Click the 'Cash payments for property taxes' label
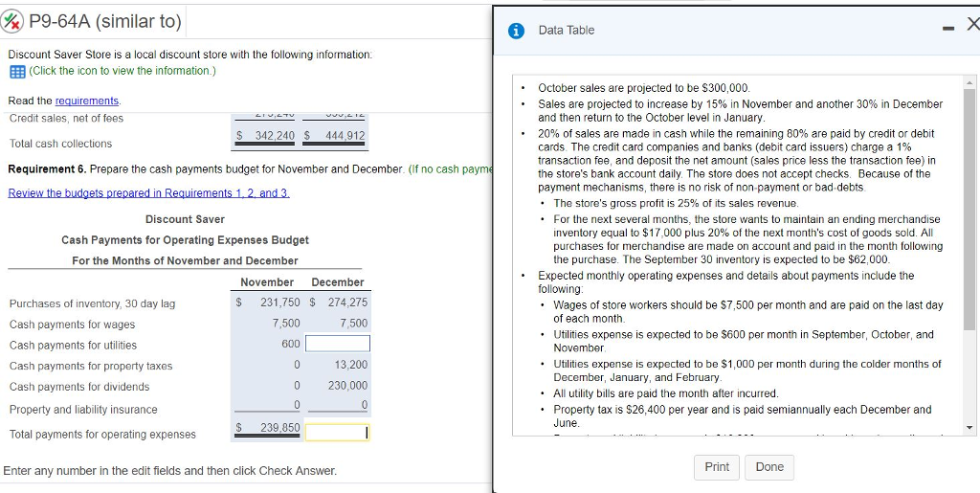Image resolution: width=980 pixels, height=493 pixels. [91, 366]
